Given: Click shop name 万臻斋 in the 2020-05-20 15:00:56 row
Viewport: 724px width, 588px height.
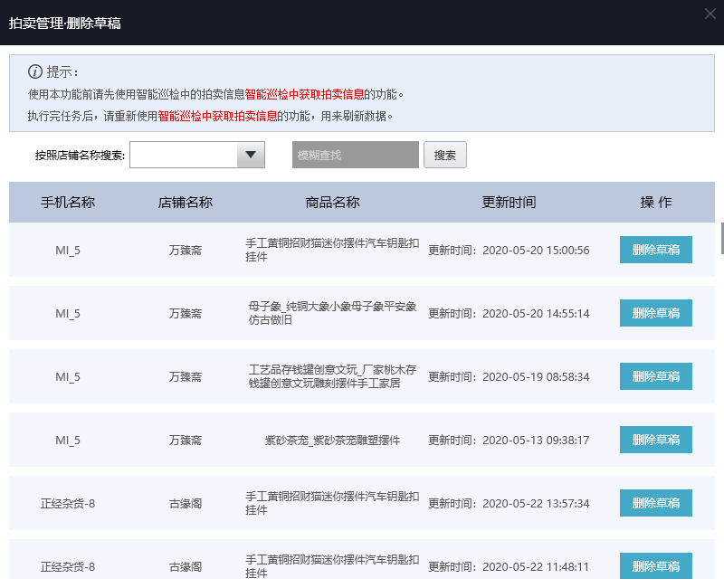Looking at the screenshot, I should click(186, 251).
